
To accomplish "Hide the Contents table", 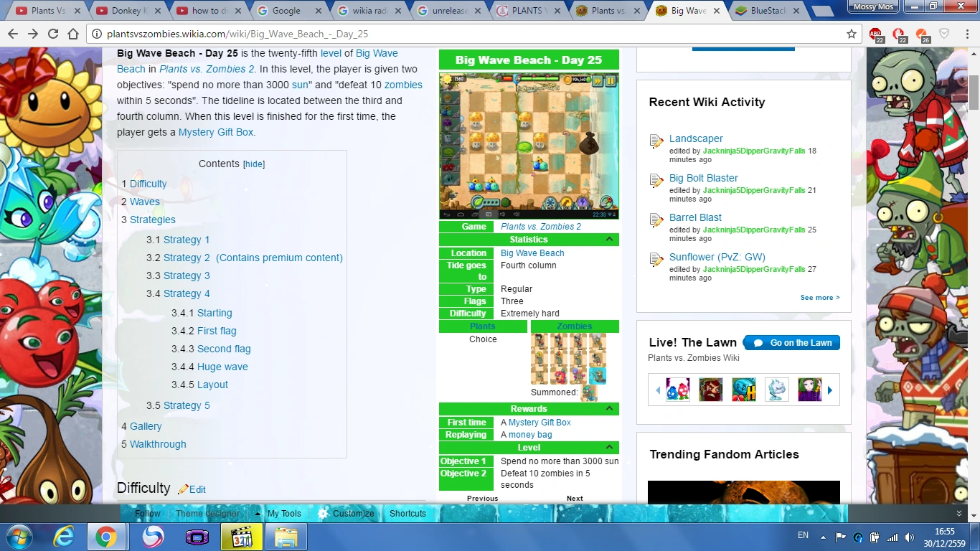I will tap(254, 164).
